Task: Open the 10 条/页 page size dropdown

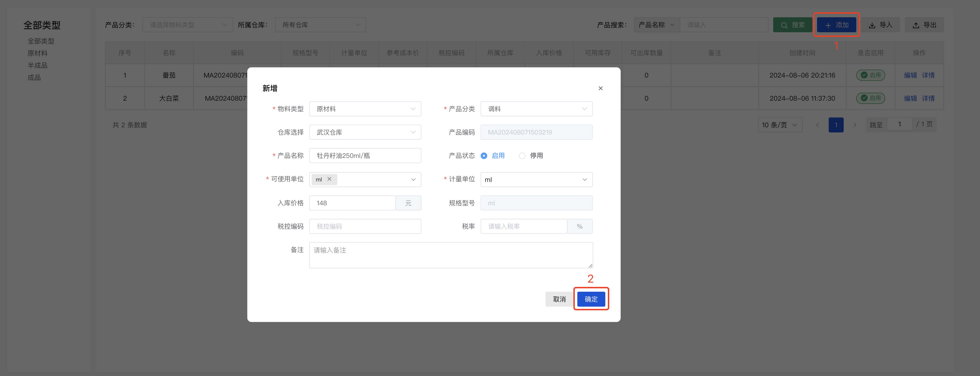Action: click(x=779, y=124)
